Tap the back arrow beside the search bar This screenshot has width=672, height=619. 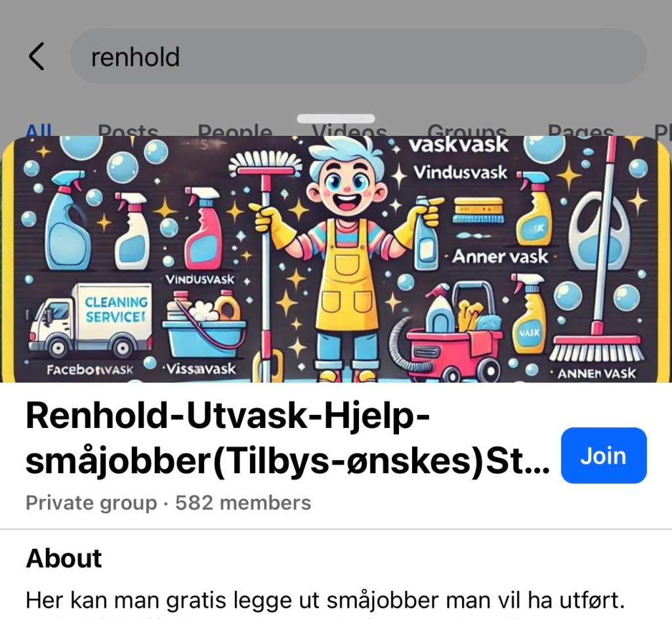pos(37,56)
